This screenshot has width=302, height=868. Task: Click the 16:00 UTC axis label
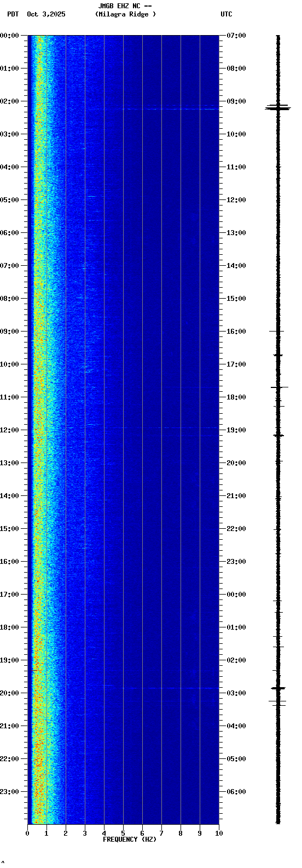[x=236, y=332]
